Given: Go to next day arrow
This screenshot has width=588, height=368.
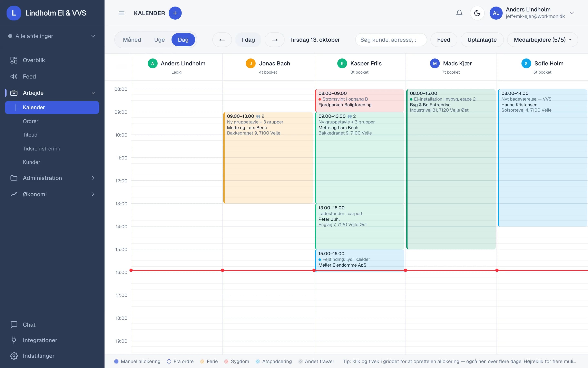Looking at the screenshot, I should [x=275, y=40].
